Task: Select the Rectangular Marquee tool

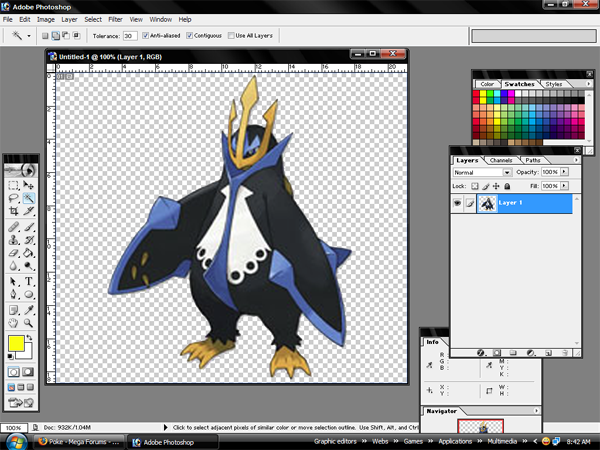Action: 13,185
